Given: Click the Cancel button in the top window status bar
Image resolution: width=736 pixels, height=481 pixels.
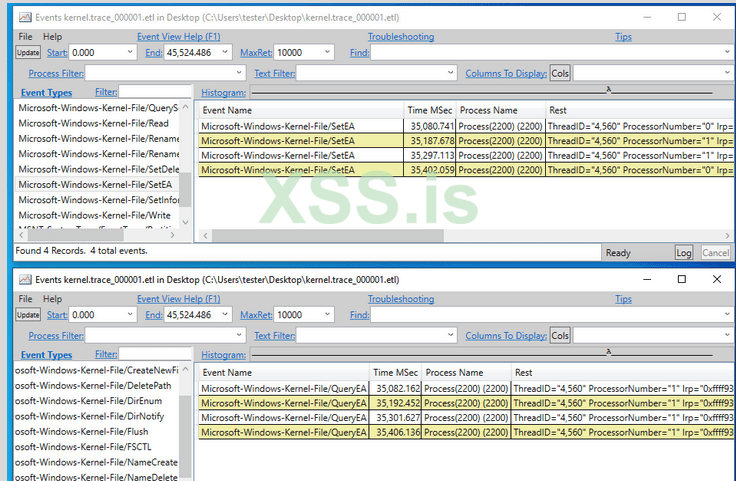Looking at the screenshot, I should [715, 253].
